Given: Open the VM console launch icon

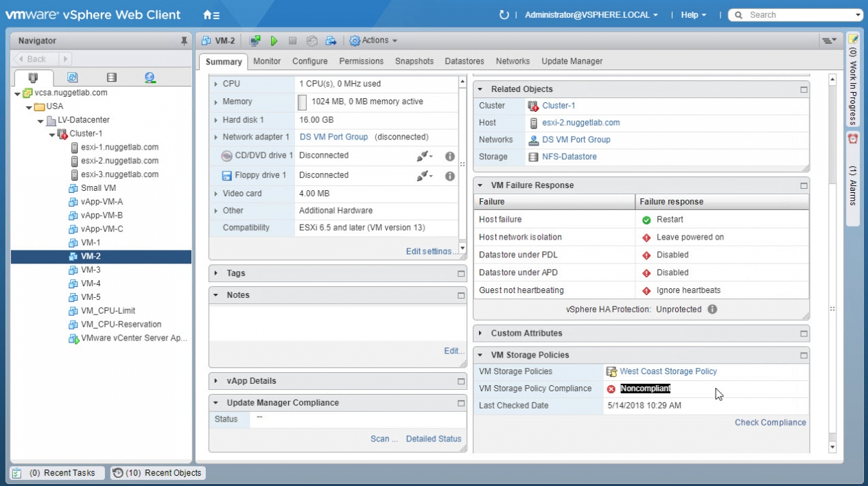Looking at the screenshot, I should pyautogui.click(x=255, y=41).
